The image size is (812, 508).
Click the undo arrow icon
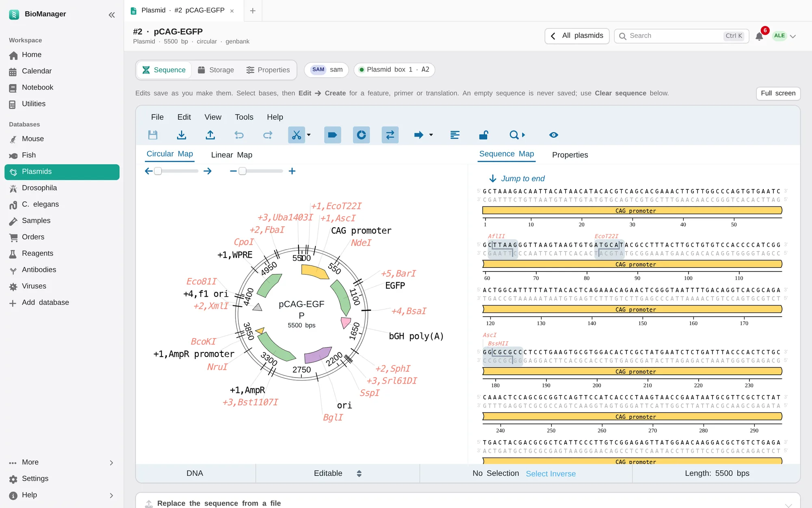pyautogui.click(x=239, y=135)
